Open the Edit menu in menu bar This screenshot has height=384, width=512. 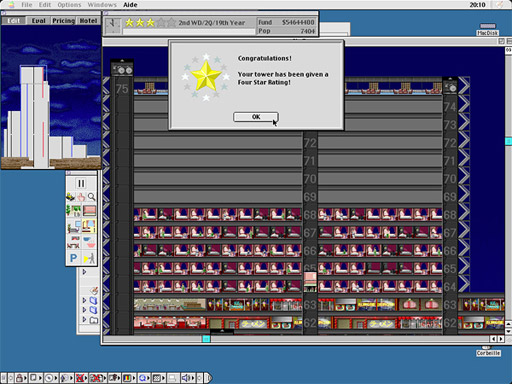[x=45, y=5]
